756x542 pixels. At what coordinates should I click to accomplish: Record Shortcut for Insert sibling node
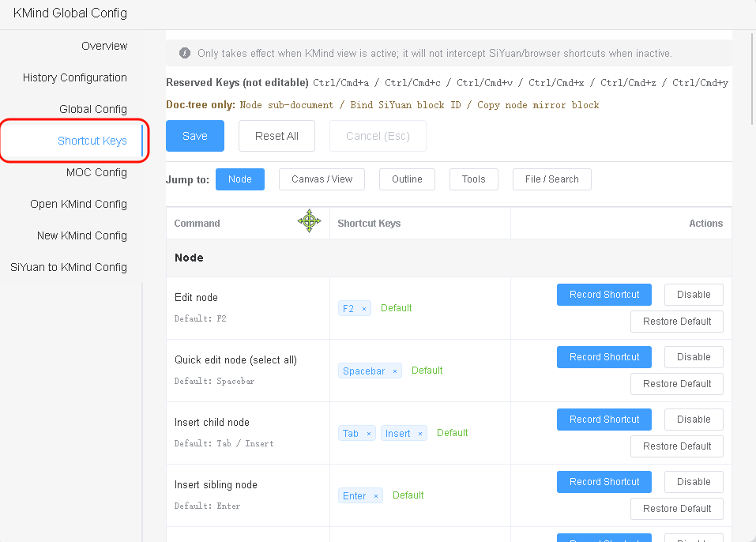[x=604, y=482]
